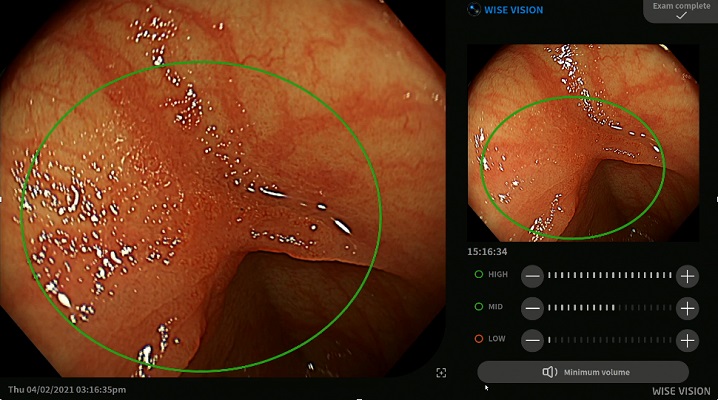Image resolution: width=718 pixels, height=400 pixels.
Task: Open the captured endoscopy thumbnail image
Action: 583,143
